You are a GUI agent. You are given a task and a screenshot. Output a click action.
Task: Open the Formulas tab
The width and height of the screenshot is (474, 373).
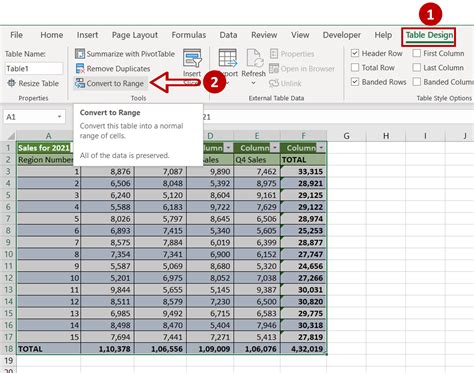coord(189,35)
